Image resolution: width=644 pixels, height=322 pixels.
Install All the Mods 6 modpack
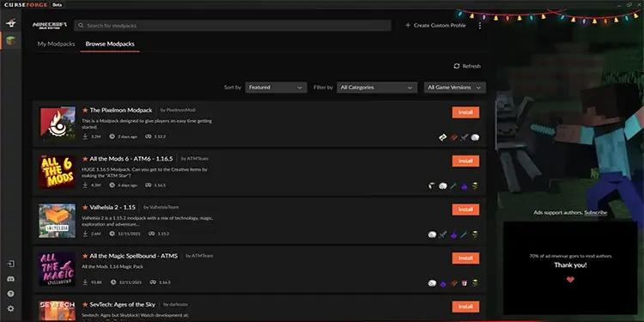pyautogui.click(x=465, y=161)
